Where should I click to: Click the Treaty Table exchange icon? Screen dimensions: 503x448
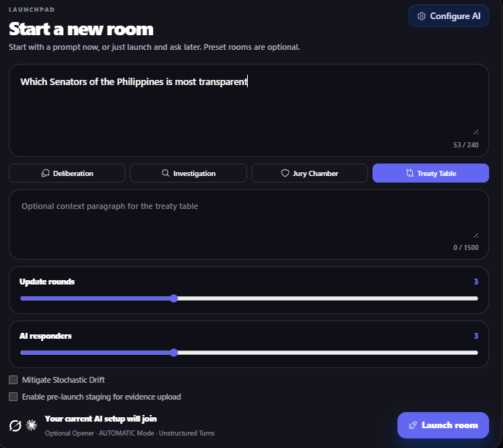[x=410, y=173]
